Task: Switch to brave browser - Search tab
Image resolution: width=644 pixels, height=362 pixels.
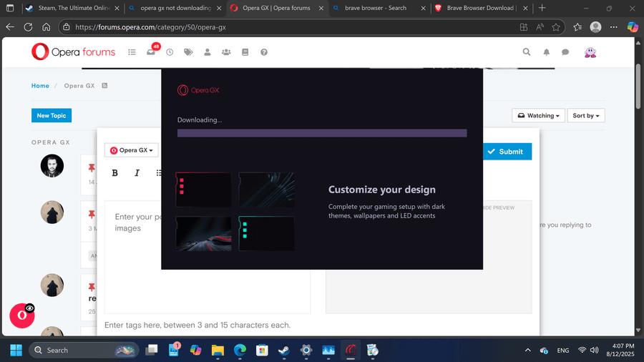Action: [x=379, y=8]
